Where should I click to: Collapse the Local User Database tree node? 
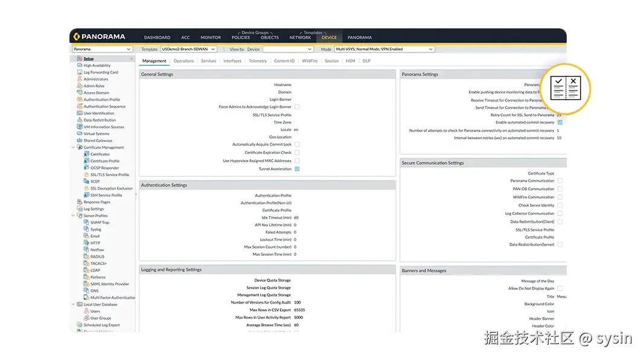point(74,304)
